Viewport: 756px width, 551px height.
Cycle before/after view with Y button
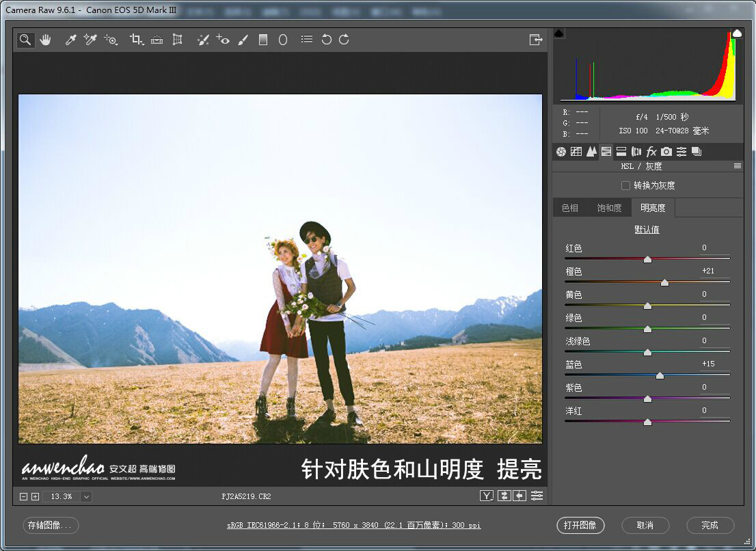(x=487, y=496)
